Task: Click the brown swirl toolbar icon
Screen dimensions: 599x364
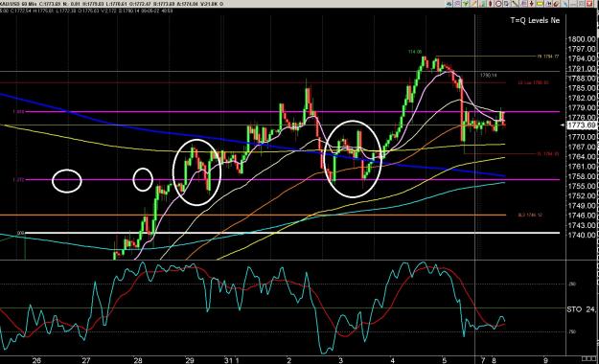Action: [x=556, y=4]
